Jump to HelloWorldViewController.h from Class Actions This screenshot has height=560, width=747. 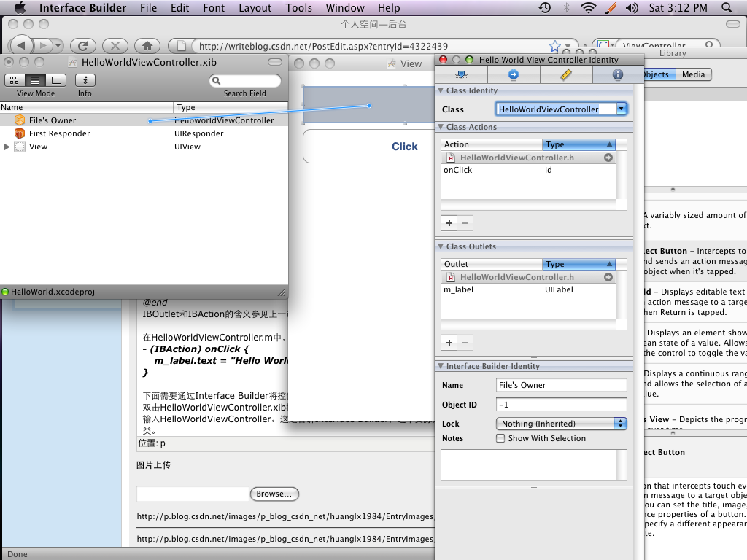click(608, 157)
